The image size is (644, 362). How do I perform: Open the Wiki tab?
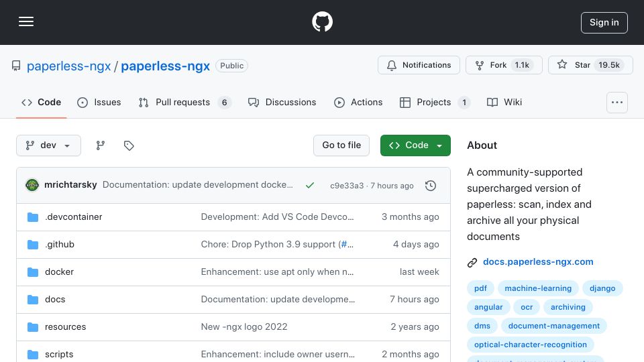pyautogui.click(x=504, y=102)
